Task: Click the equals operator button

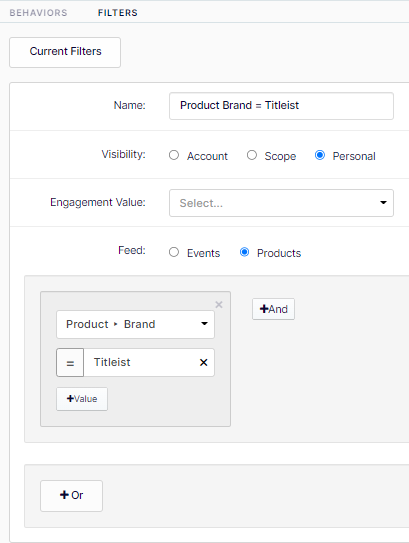Action: pyautogui.click(x=70, y=363)
